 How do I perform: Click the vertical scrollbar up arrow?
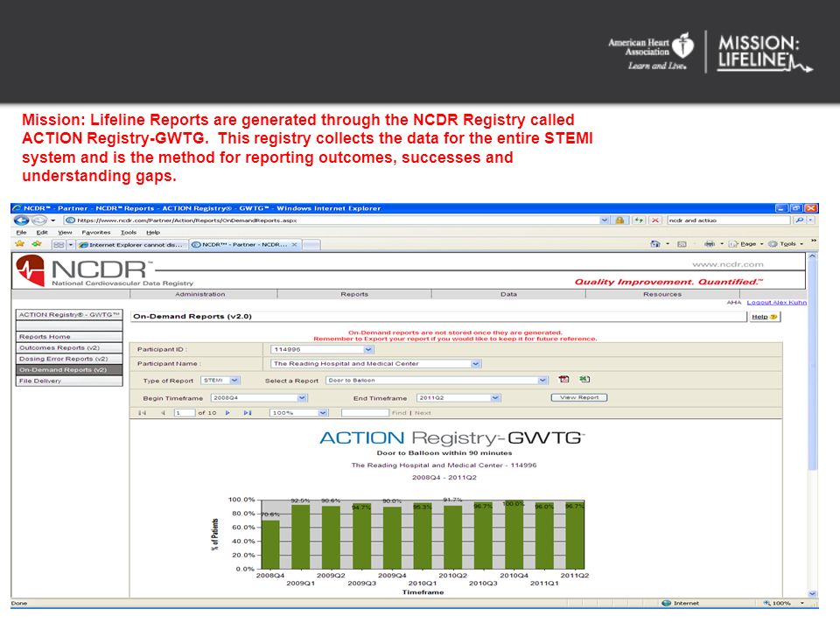812,256
